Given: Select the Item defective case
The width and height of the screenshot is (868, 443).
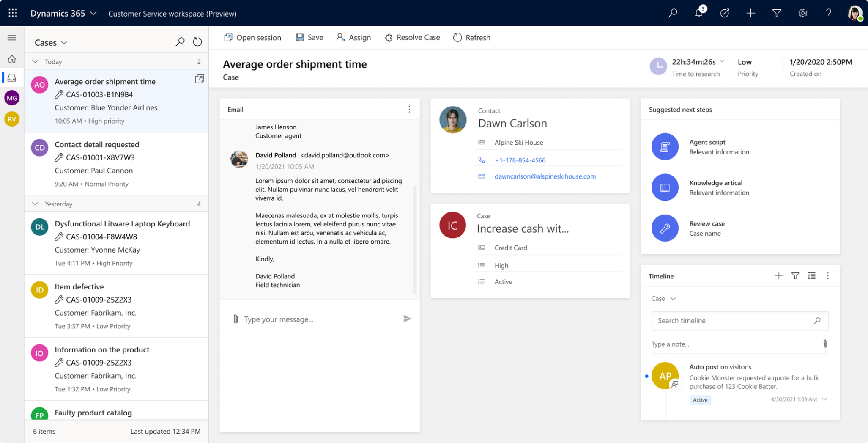Looking at the screenshot, I should [x=116, y=306].
